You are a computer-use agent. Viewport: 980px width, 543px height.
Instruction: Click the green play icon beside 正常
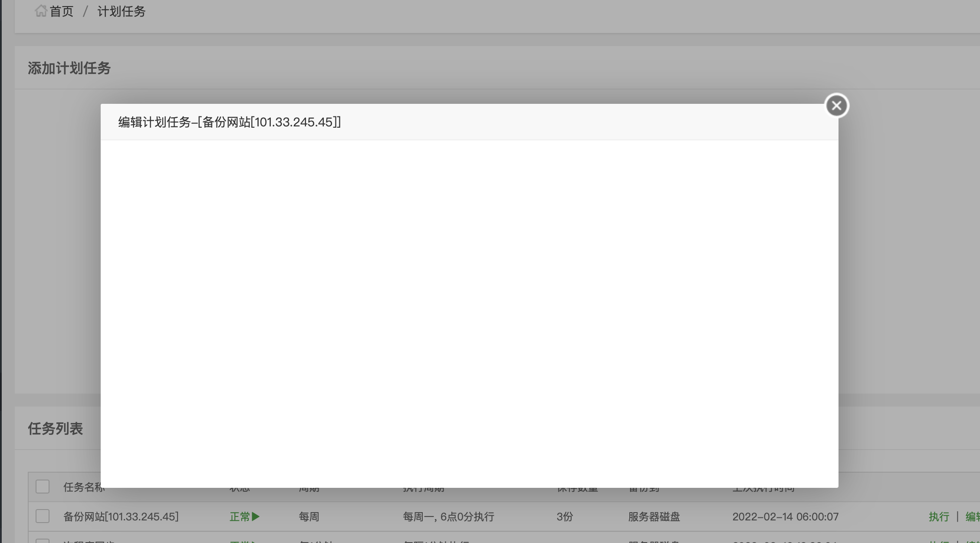pos(256,517)
